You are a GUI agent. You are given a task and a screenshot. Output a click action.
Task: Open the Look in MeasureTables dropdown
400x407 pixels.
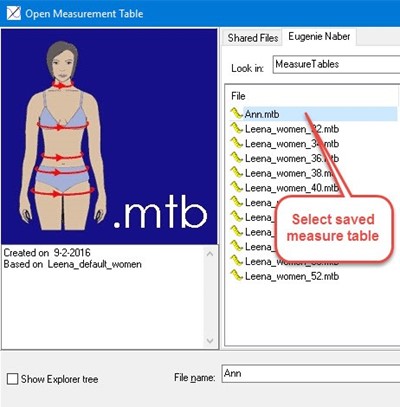336,64
